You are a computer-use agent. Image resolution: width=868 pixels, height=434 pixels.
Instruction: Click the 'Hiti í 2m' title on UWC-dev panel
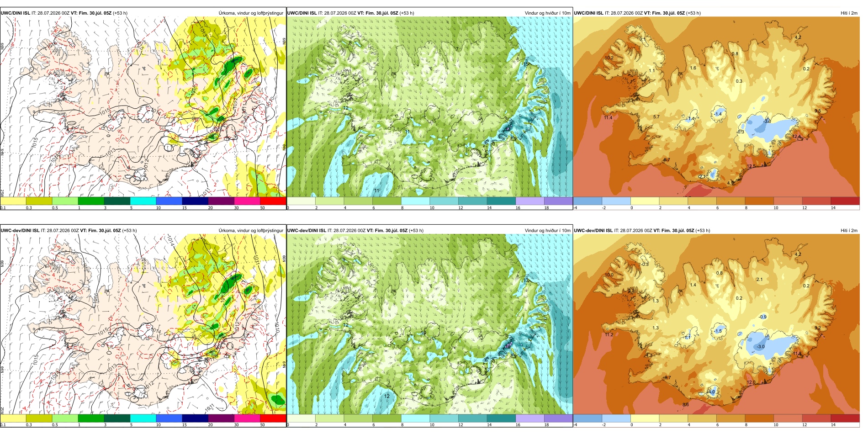849,231
